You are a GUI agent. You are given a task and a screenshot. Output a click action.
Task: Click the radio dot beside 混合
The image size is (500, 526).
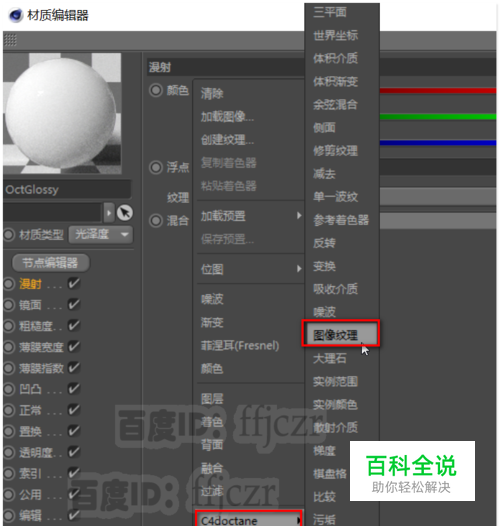(156, 221)
